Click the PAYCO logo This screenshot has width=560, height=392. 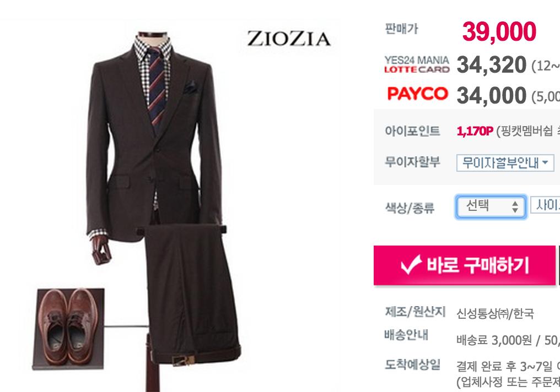coord(417,94)
